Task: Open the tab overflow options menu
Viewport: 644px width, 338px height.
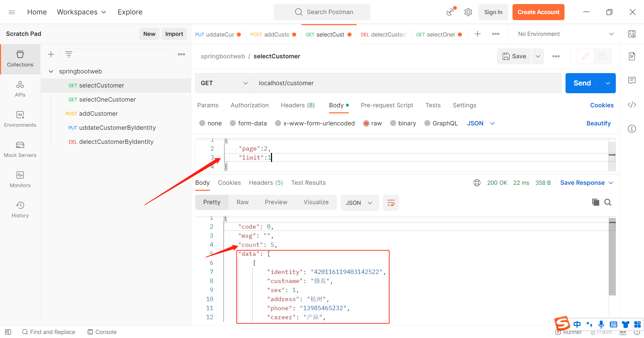Action: (496, 34)
